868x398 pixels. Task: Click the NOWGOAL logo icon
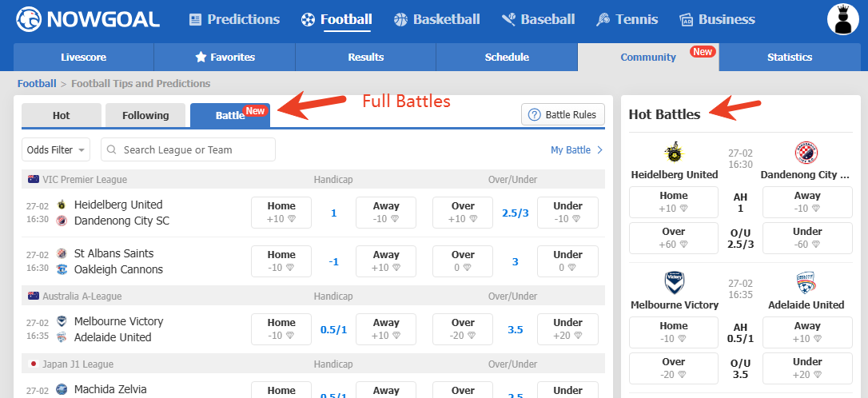pyautogui.click(x=29, y=19)
